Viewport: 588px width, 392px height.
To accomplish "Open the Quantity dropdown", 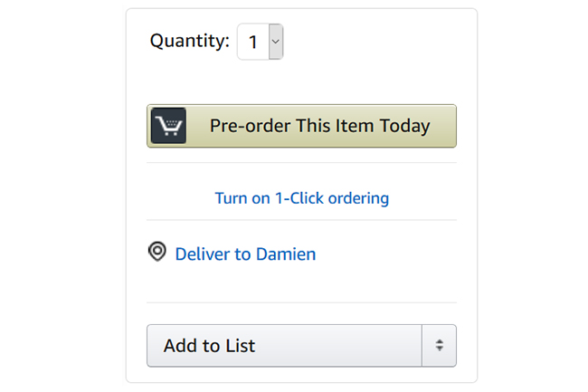I will [261, 42].
